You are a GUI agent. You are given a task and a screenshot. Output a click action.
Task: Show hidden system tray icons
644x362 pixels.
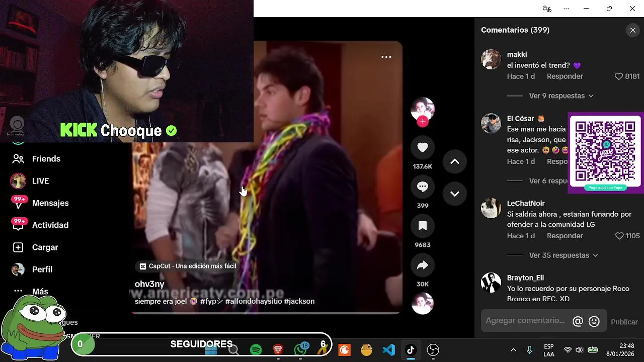point(513,350)
